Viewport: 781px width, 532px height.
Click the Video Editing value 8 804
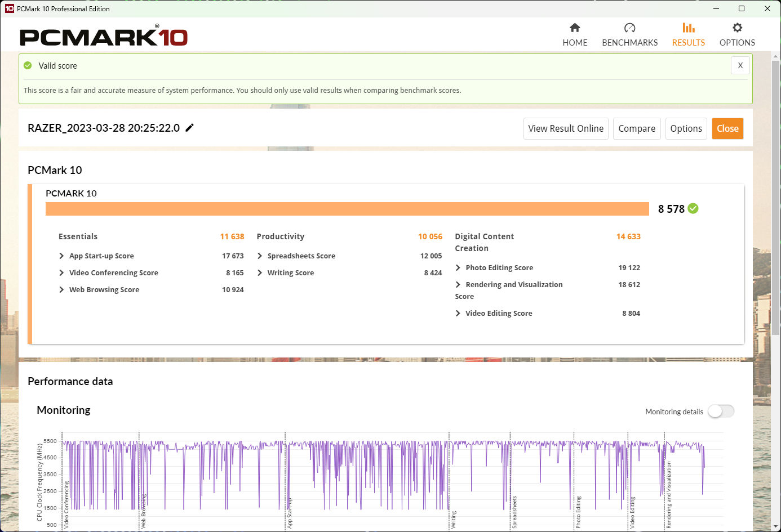[631, 313]
